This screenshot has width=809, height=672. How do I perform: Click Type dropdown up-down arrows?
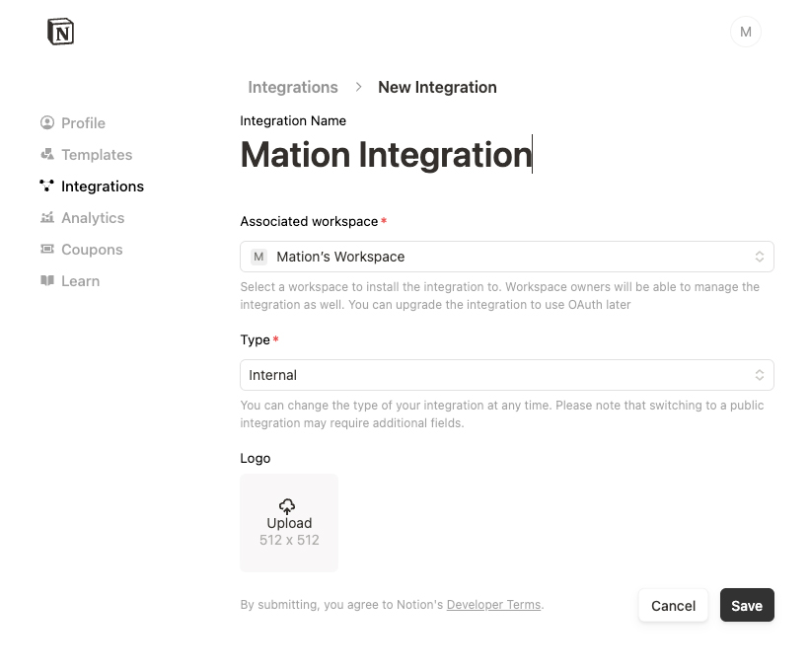(759, 375)
